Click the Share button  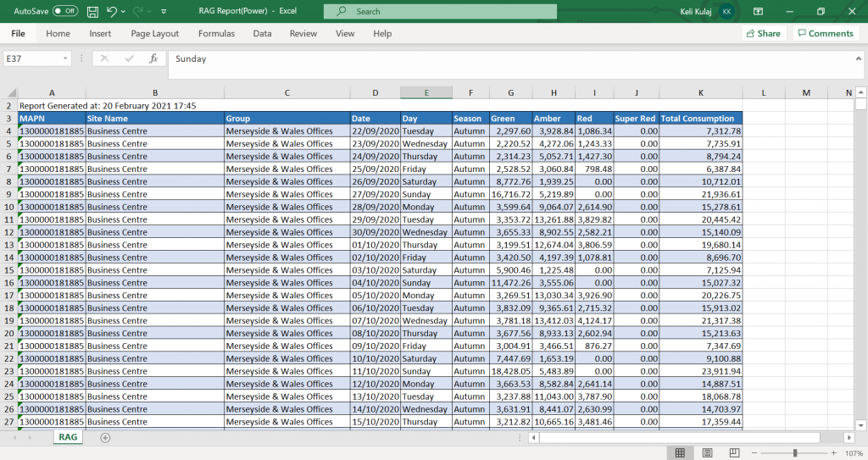(762, 34)
